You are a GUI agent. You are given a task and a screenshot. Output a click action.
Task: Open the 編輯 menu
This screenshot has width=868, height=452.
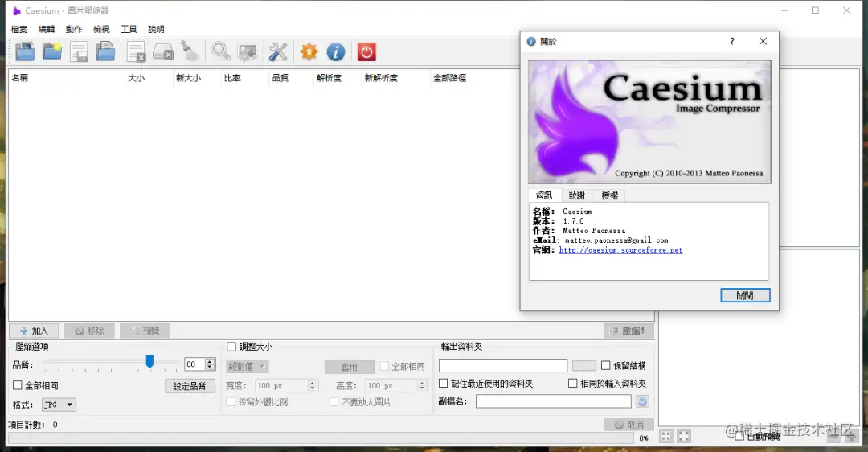point(47,29)
